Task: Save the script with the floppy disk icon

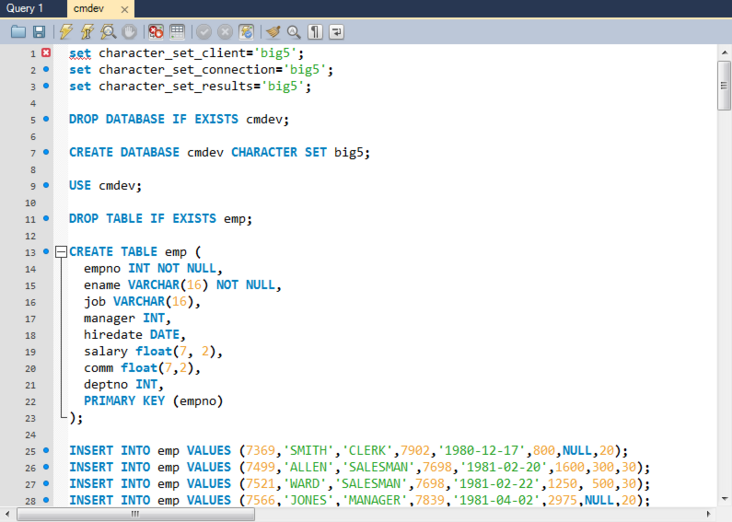Action: 38,32
